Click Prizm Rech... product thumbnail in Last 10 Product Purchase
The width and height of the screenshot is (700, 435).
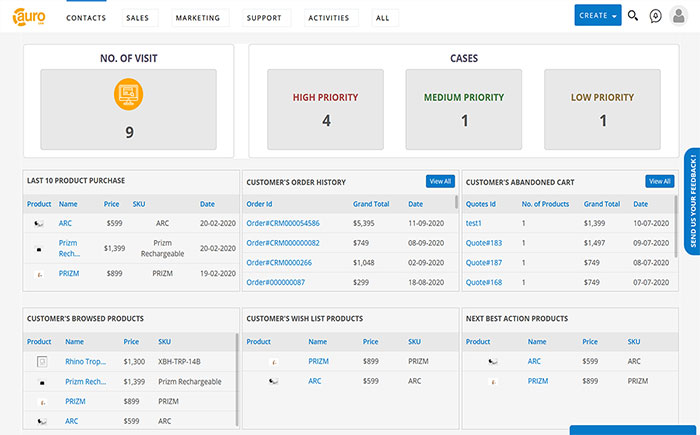pyautogui.click(x=39, y=249)
